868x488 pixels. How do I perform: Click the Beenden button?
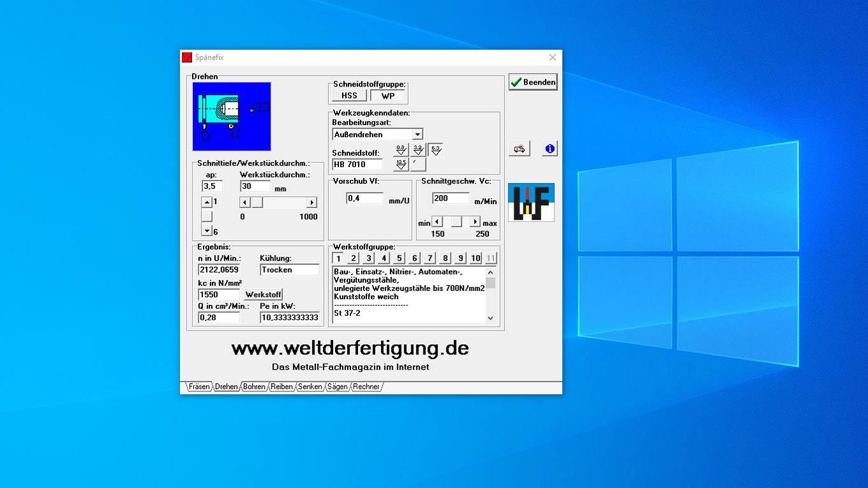click(533, 82)
